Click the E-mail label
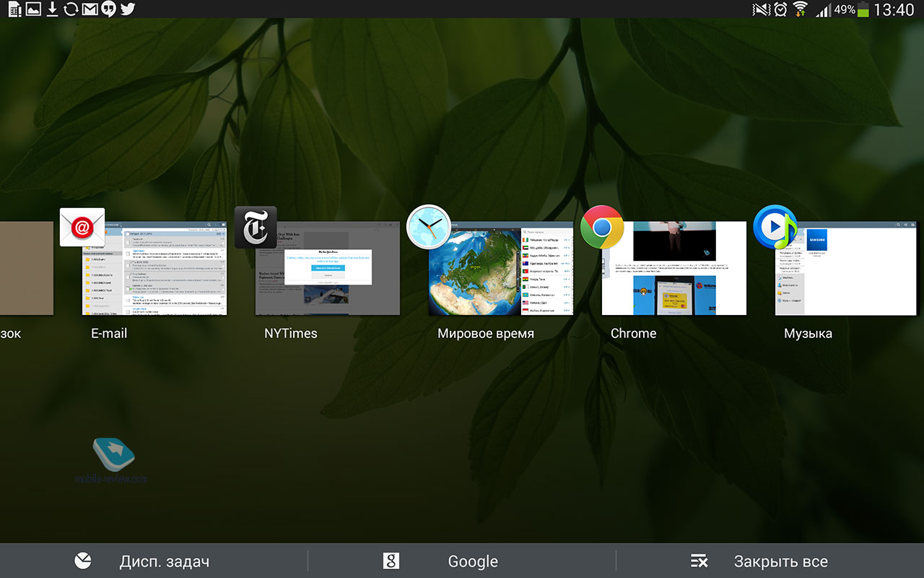 click(x=109, y=333)
